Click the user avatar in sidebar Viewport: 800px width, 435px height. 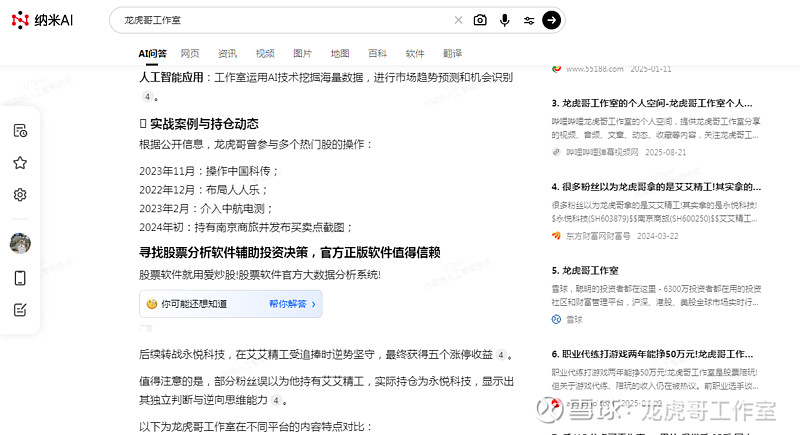[x=20, y=243]
